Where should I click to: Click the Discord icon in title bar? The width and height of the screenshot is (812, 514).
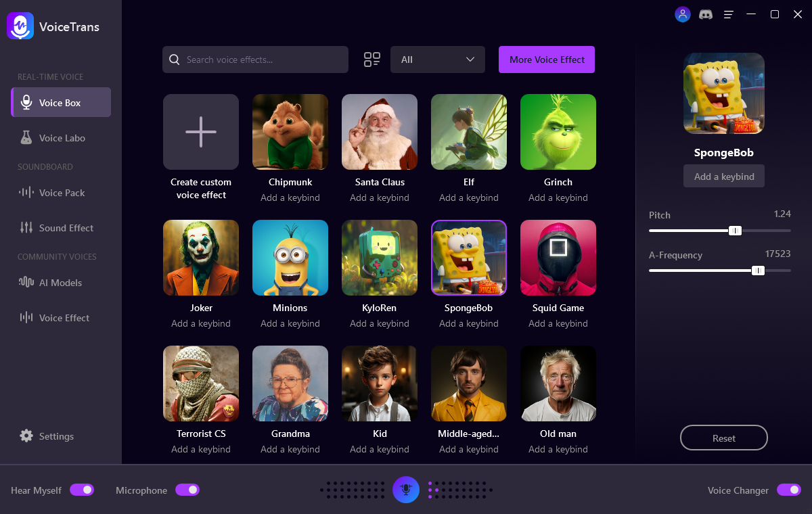(x=705, y=14)
